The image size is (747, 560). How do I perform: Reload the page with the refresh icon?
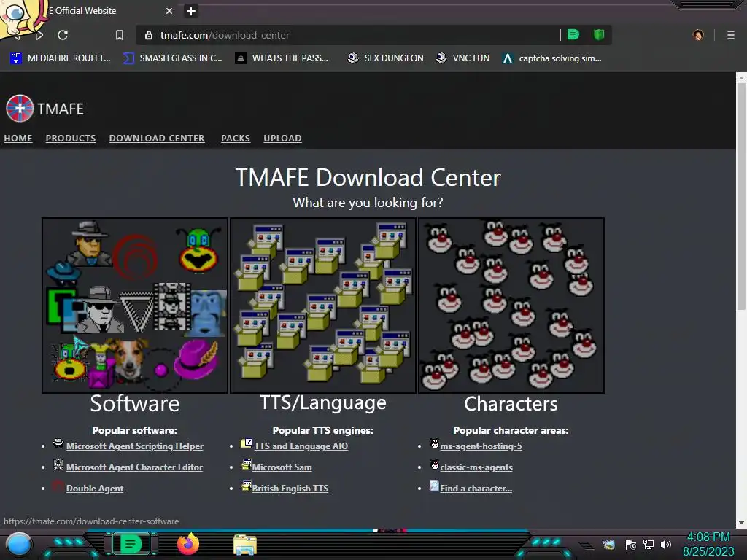pyautogui.click(x=63, y=35)
